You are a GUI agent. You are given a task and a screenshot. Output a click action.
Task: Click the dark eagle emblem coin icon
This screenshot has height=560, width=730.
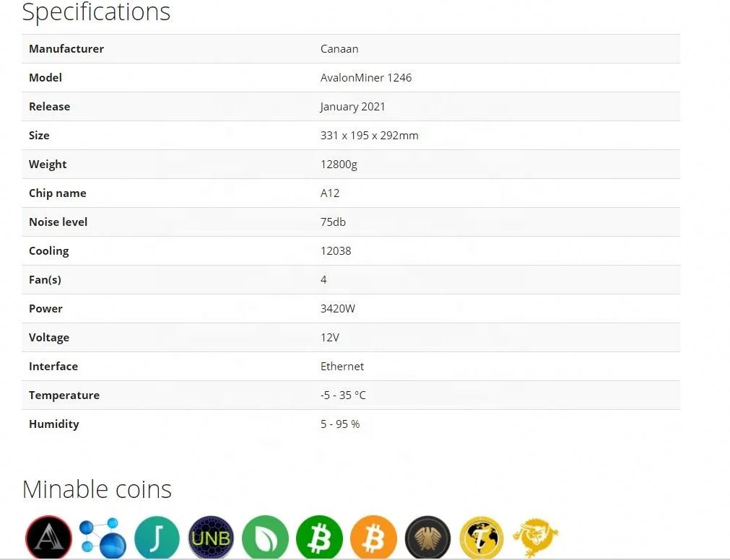point(427,538)
